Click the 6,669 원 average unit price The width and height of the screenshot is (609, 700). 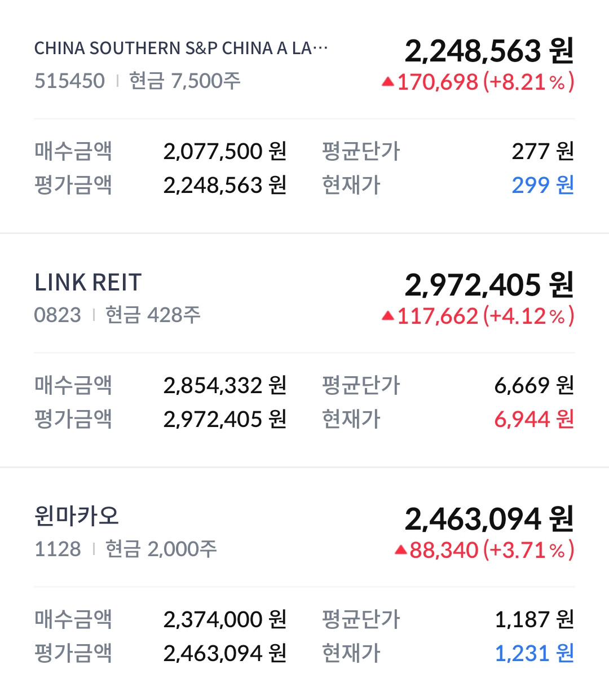tap(533, 385)
